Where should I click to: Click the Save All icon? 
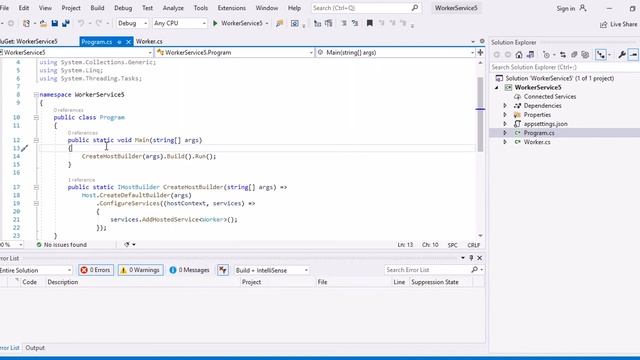pos(65,24)
